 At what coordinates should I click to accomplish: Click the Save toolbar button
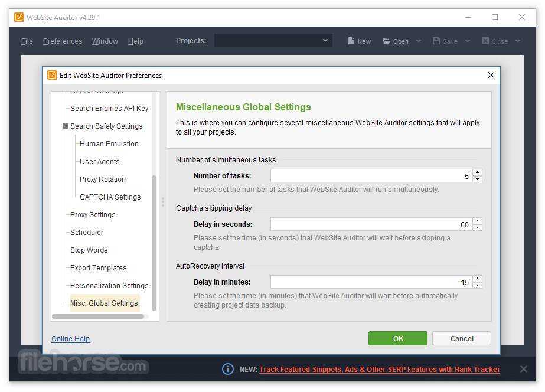point(445,41)
